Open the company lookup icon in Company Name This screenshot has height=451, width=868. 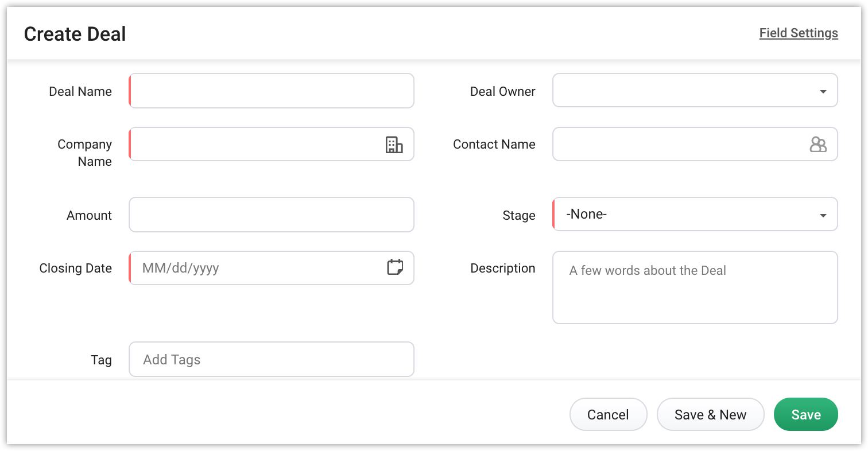(394, 145)
